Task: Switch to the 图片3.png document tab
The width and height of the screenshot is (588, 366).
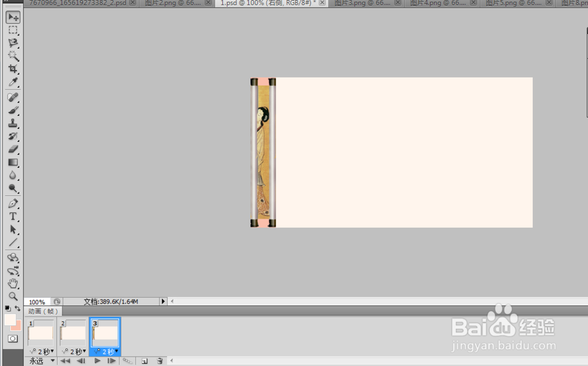Action: (x=362, y=3)
